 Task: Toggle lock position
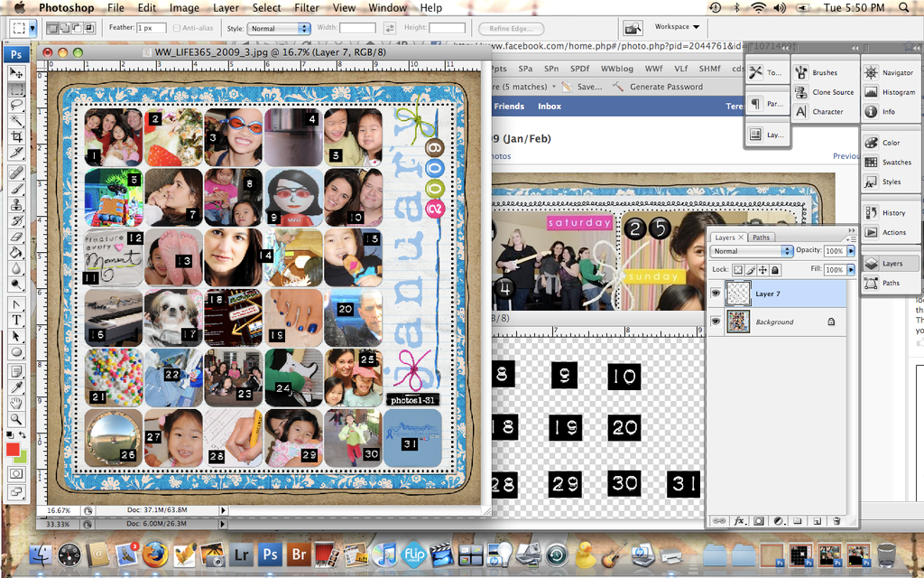(763, 269)
